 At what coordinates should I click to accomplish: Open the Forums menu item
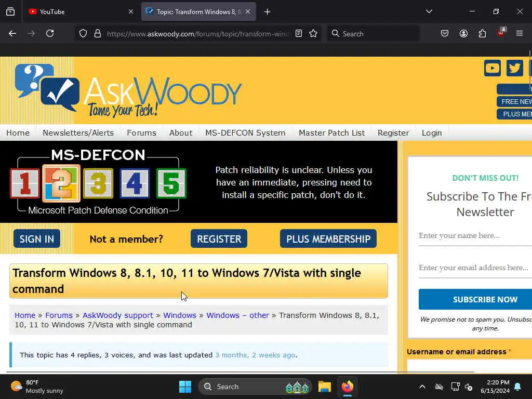[141, 132]
